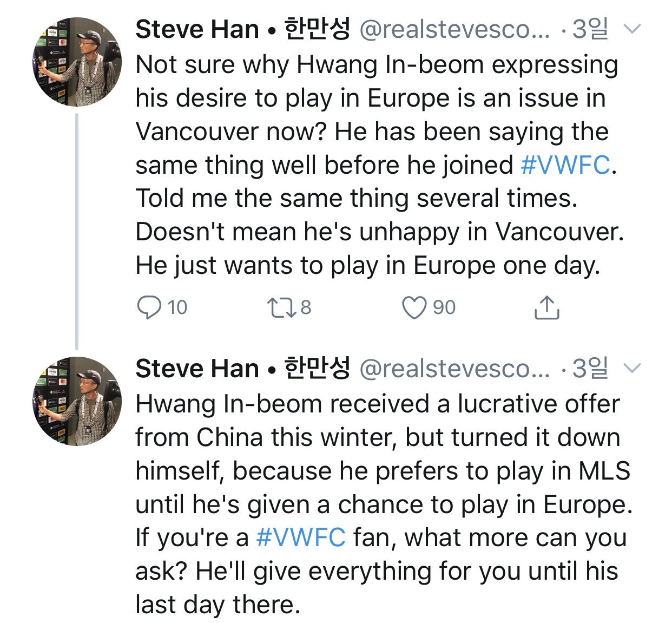Click the #VWFC hashtag in the first tweet
Image resolution: width=672 pixels, height=623 pixels.
pyautogui.click(x=565, y=165)
